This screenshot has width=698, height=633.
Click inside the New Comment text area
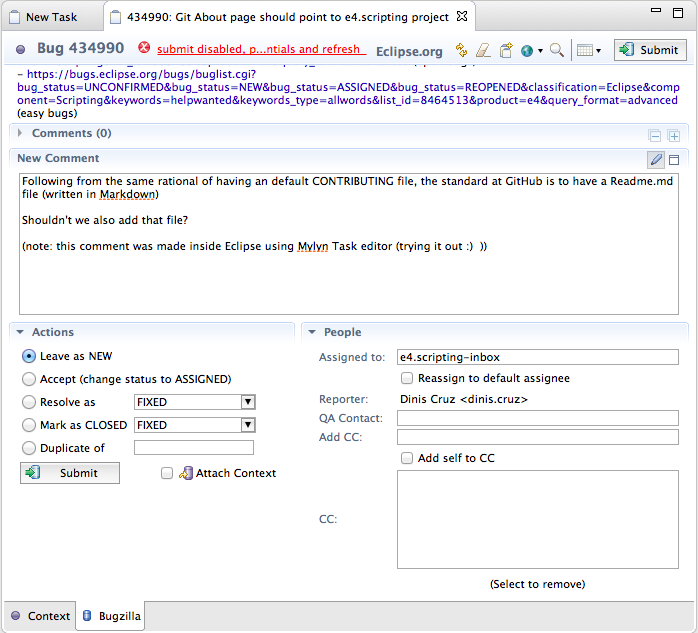349,244
